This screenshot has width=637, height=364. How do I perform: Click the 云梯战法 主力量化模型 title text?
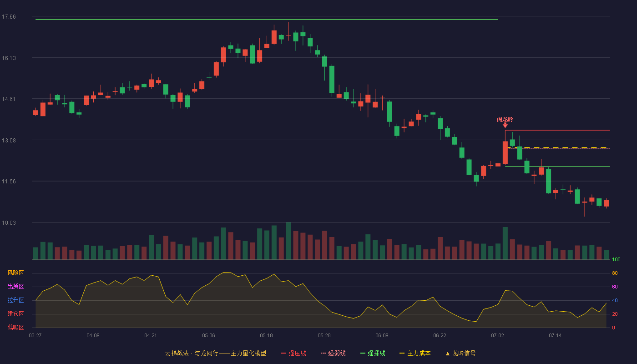[215, 353]
